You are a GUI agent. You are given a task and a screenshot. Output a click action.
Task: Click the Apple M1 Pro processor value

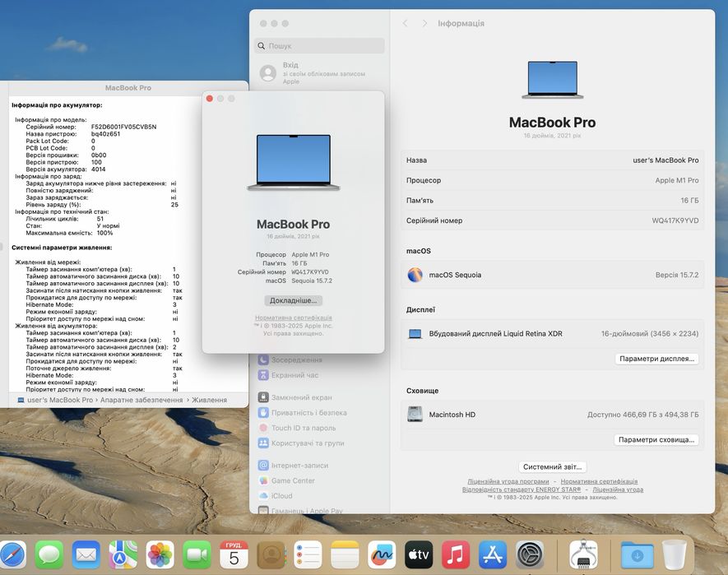point(677,180)
